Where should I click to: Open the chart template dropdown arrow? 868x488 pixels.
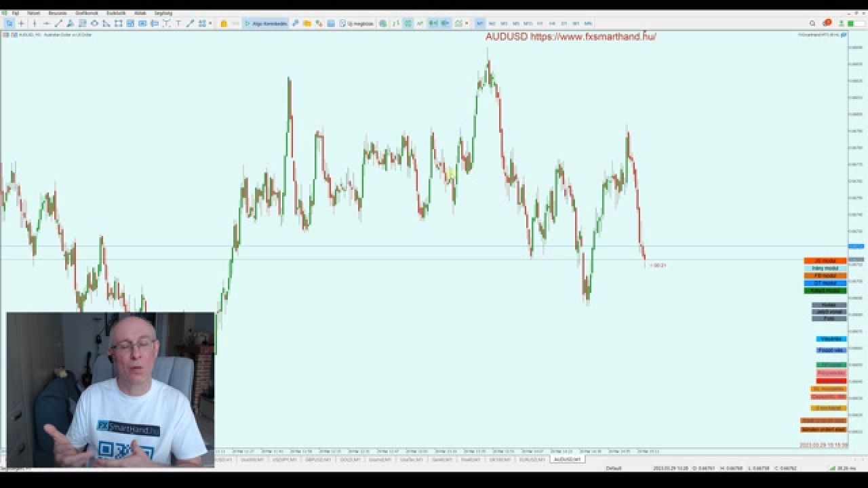[x=467, y=23]
